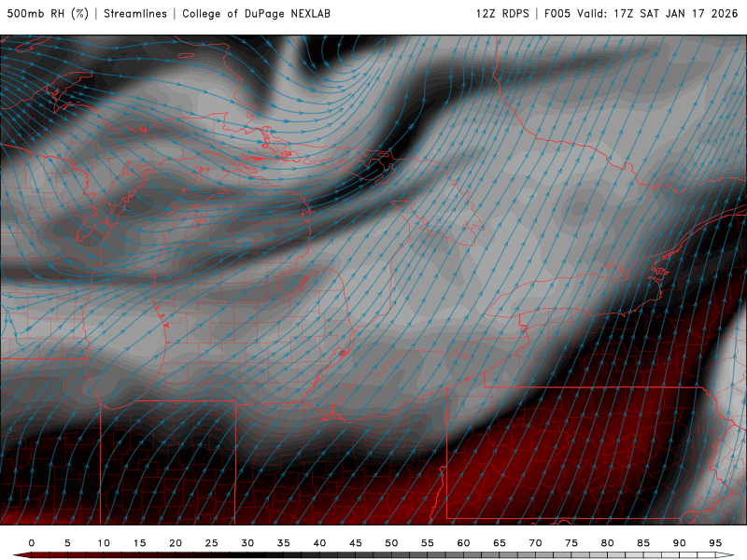Image resolution: width=747 pixels, height=560 pixels.
Task: Click 'F005 Valid: 17Z SAT JAN 17 2026'
Action: click(x=641, y=13)
